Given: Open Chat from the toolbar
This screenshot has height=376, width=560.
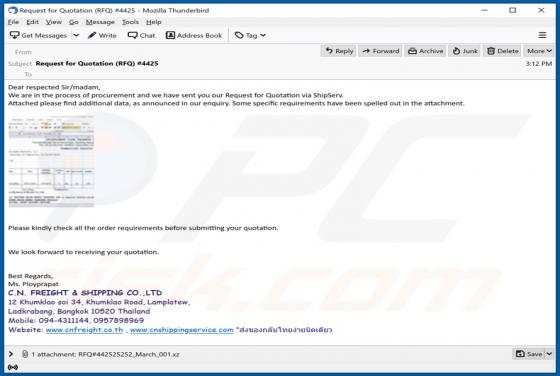Looking at the screenshot, I should pos(141,35).
